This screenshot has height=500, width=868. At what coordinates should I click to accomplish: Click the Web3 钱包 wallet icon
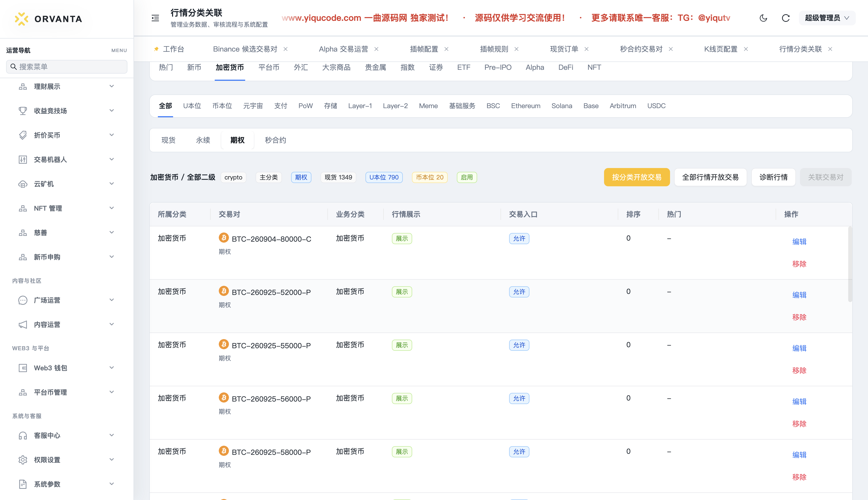coord(23,368)
